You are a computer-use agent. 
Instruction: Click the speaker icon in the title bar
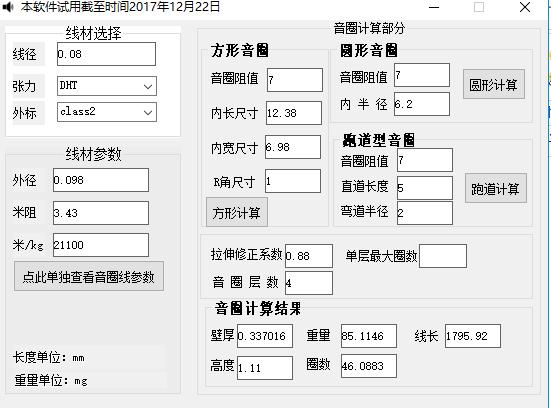tap(8, 7)
